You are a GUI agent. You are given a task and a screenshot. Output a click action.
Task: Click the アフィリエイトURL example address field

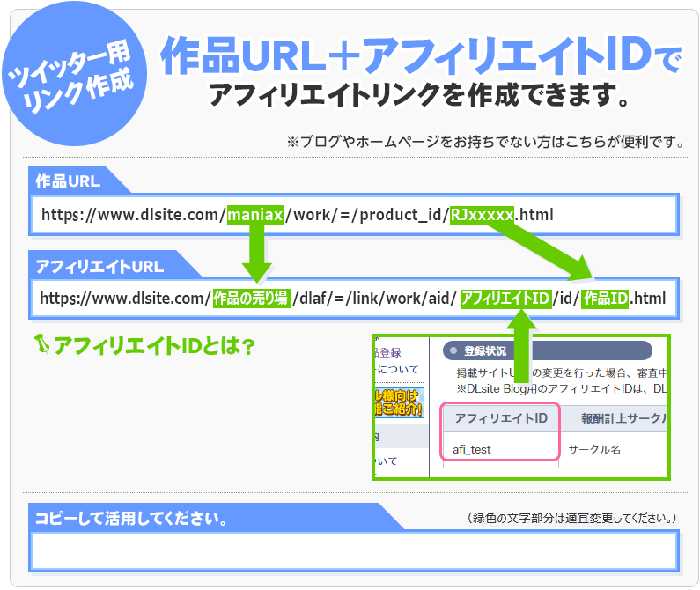(x=354, y=298)
